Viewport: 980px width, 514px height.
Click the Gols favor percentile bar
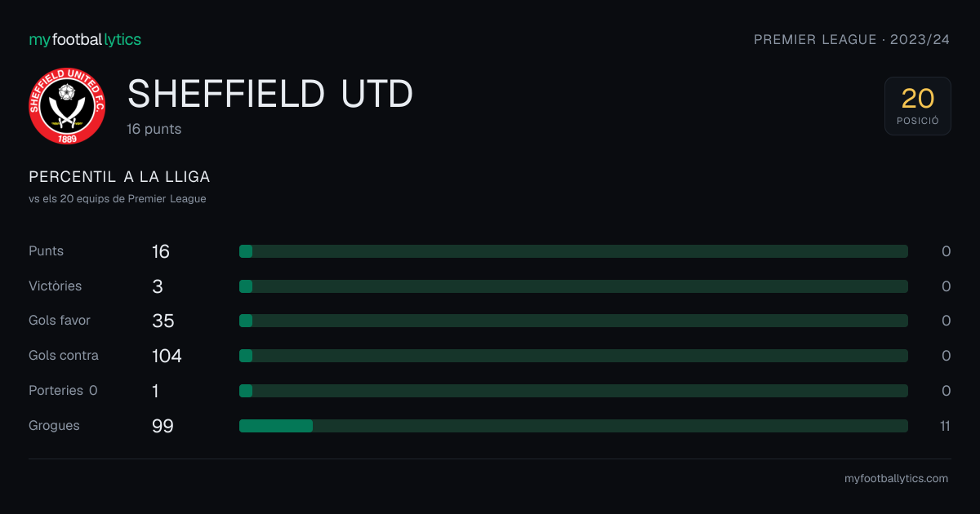click(573, 321)
